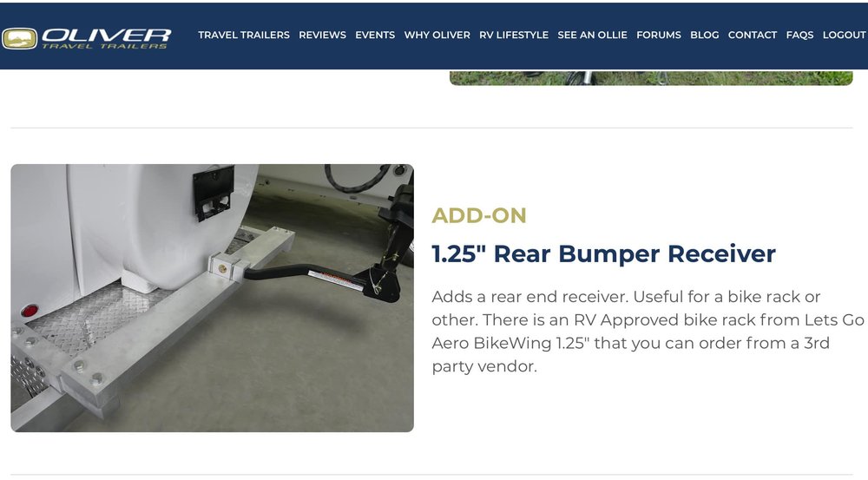Open the Blog page

[704, 35]
